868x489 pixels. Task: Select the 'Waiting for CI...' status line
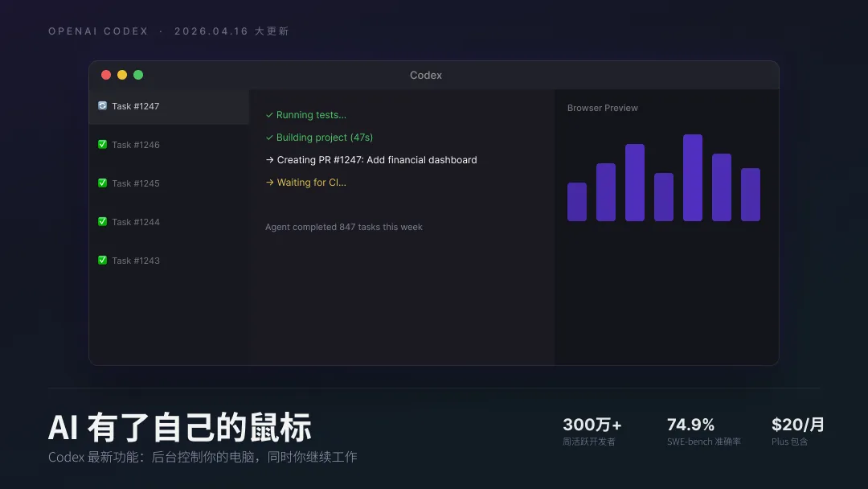[x=306, y=183]
